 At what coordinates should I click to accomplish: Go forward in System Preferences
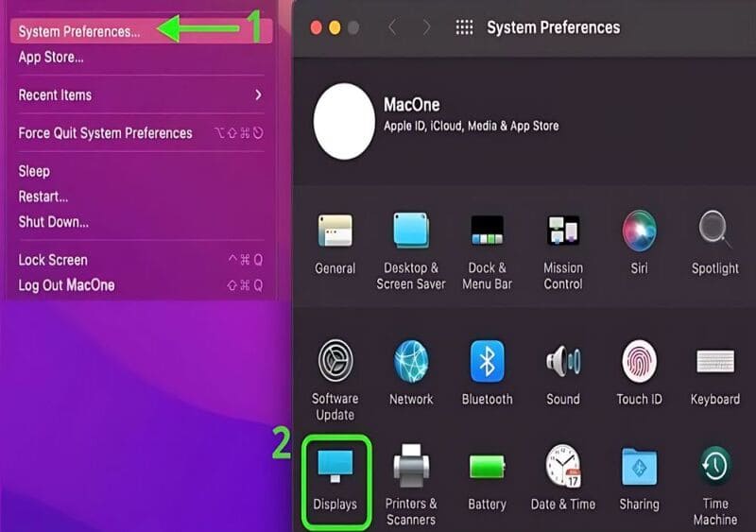click(426, 27)
